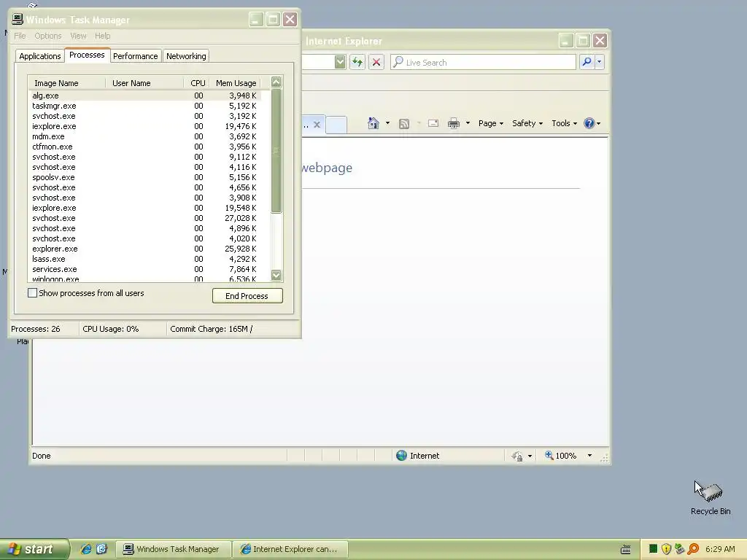Switch to the Applications tab

[x=40, y=56]
